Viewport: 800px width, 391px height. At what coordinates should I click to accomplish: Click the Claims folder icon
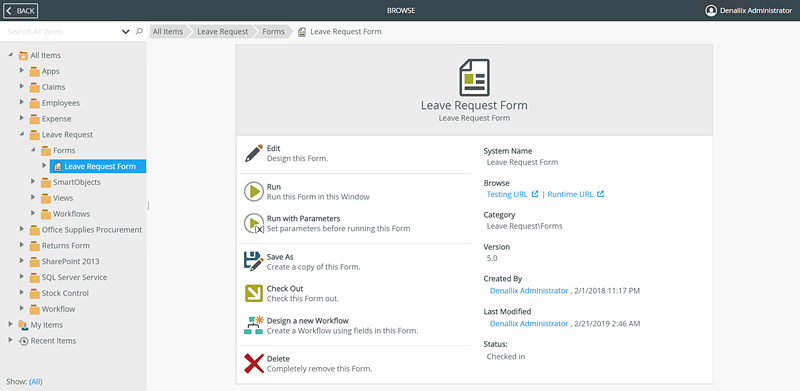click(x=34, y=87)
